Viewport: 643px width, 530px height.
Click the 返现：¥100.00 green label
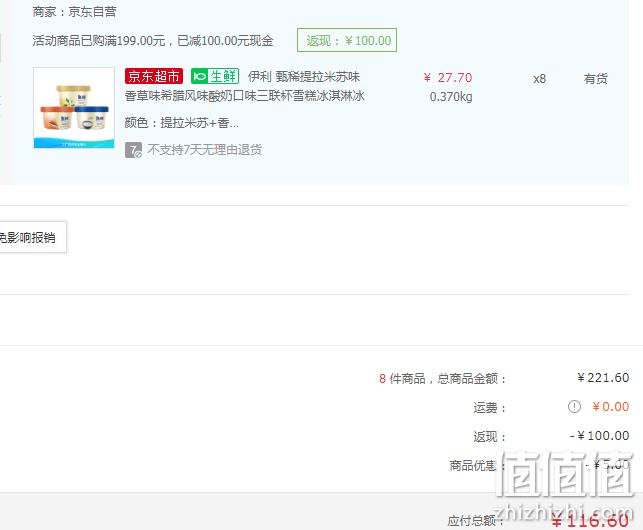[347, 40]
